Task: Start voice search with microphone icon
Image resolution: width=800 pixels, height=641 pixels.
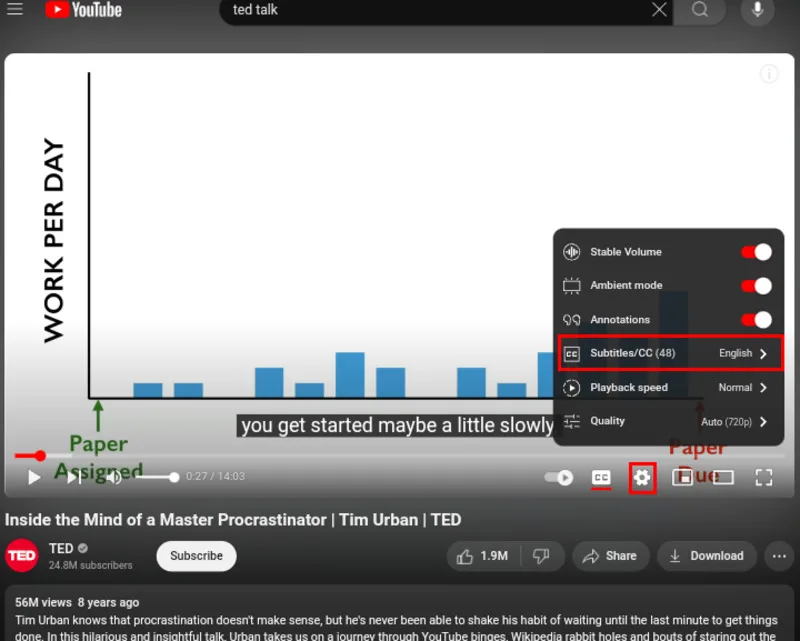Action: (757, 10)
